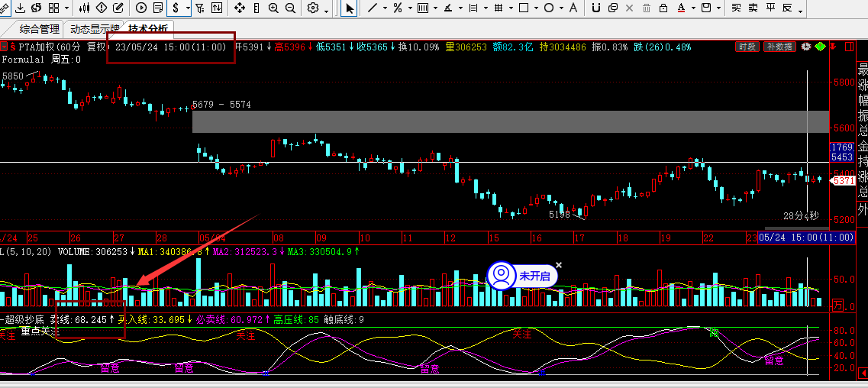Image resolution: width=868 pixels, height=388 pixels.
Task: Open the gear settings icon
Action: 313,8
